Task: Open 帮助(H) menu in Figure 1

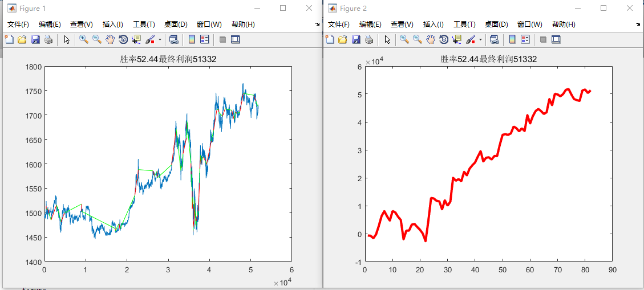Action: (243, 24)
